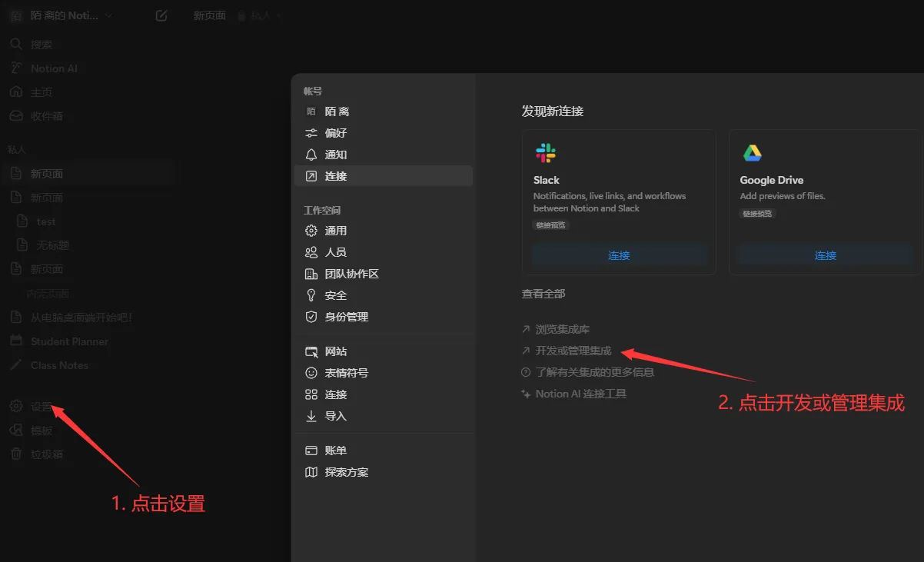This screenshot has width=924, height=562.
Task: Click "Add previews of files." text
Action: coord(783,196)
